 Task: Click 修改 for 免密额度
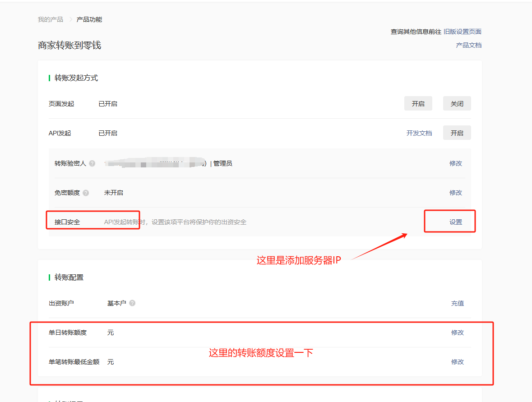(456, 193)
